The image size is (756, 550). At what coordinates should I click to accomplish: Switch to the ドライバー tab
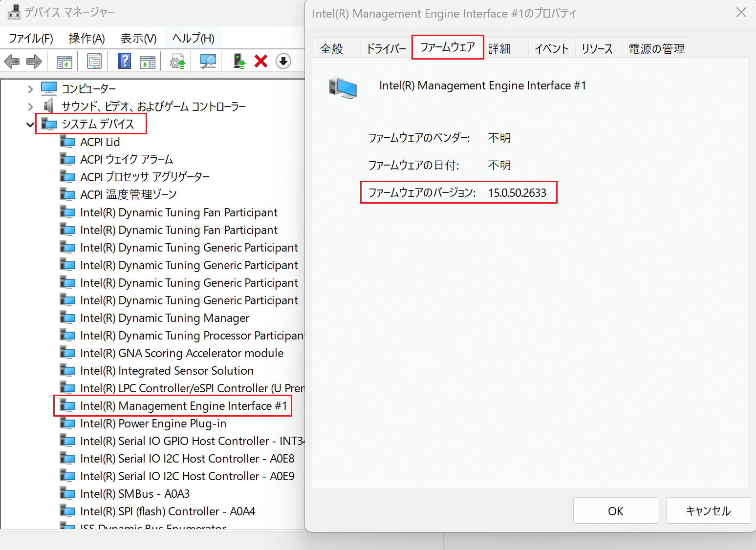tap(386, 49)
